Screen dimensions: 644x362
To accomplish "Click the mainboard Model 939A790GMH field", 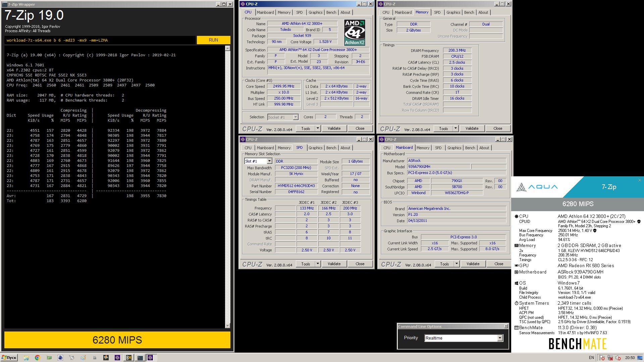I will tap(438, 167).
